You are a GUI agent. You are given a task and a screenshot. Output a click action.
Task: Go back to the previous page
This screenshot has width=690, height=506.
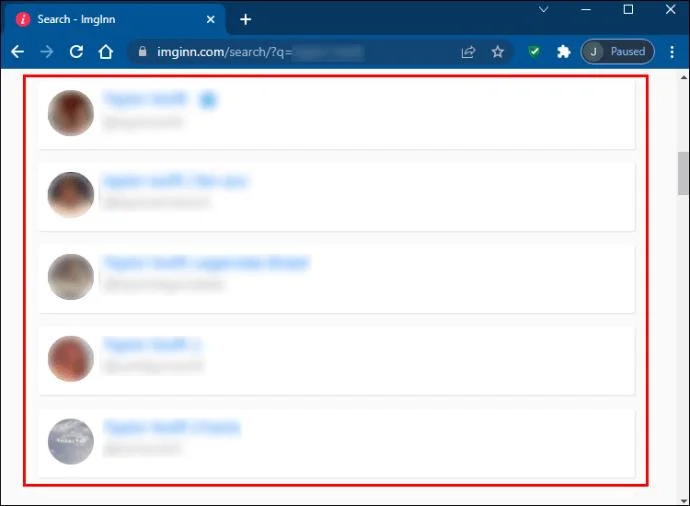coord(18,52)
